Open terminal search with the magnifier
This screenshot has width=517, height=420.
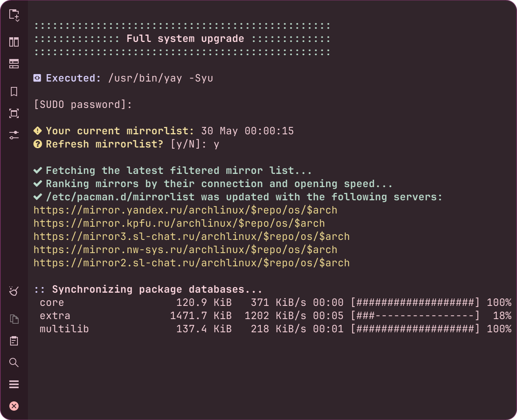[x=14, y=363]
